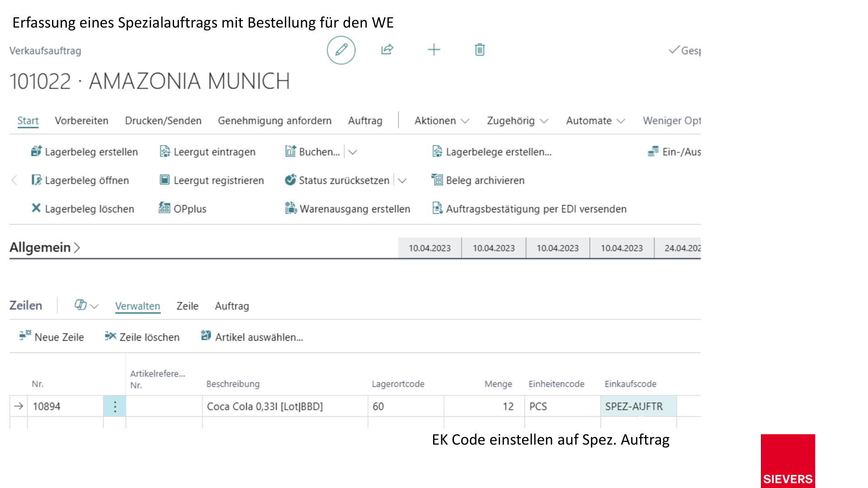Open OPplus
Image resolution: width=868 pixels, height=488 pixels.
(x=183, y=209)
